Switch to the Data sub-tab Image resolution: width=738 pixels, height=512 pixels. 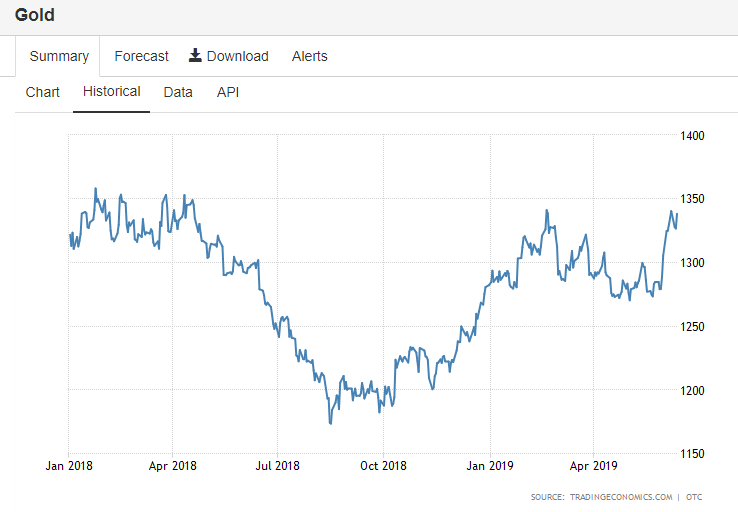tap(178, 92)
